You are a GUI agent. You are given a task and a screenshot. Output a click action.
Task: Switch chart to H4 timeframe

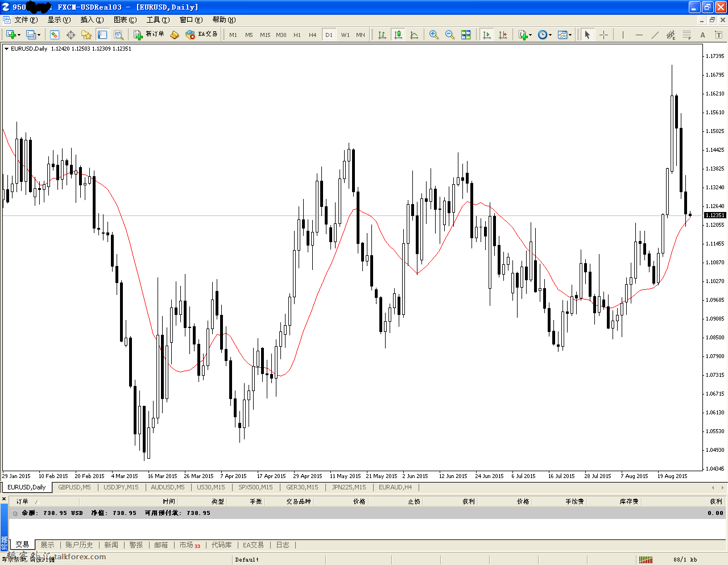(313, 35)
